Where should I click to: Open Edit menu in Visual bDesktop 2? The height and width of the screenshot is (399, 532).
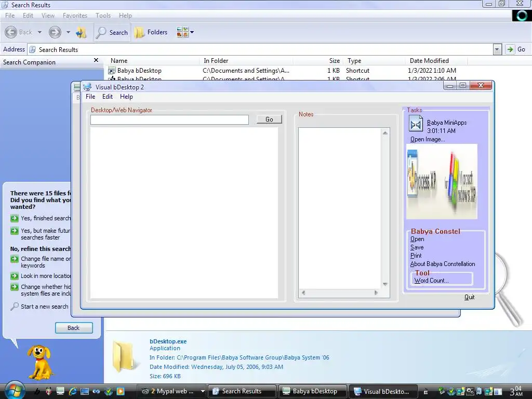click(108, 97)
